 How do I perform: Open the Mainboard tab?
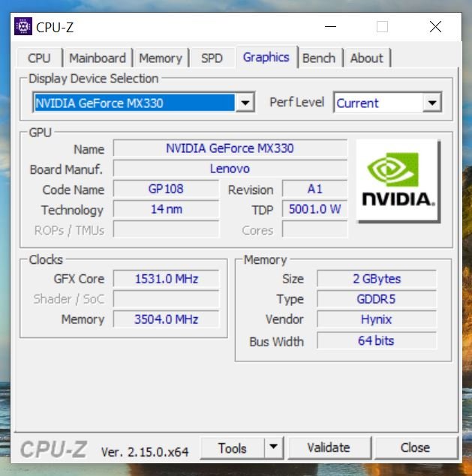pos(98,58)
